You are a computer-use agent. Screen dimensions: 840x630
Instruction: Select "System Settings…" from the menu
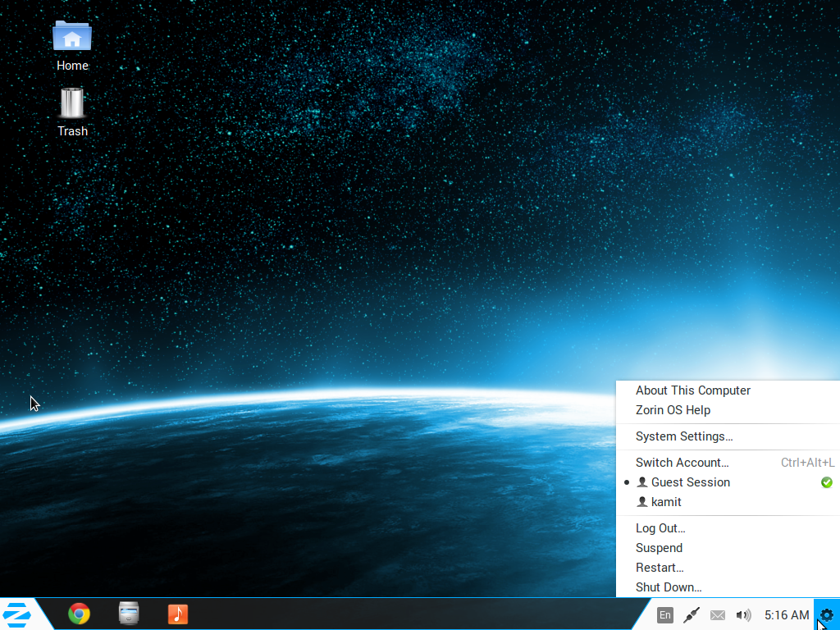pos(684,436)
